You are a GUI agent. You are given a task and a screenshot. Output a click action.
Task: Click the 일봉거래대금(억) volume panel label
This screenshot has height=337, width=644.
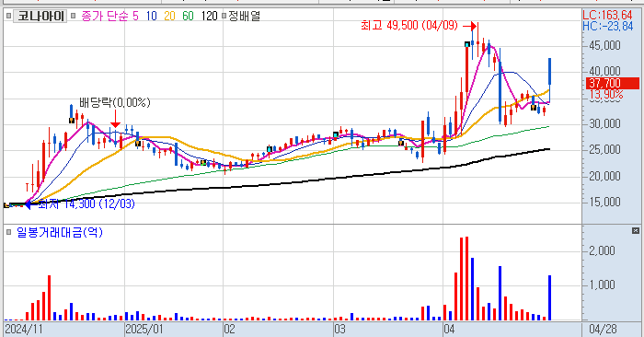tap(60, 233)
